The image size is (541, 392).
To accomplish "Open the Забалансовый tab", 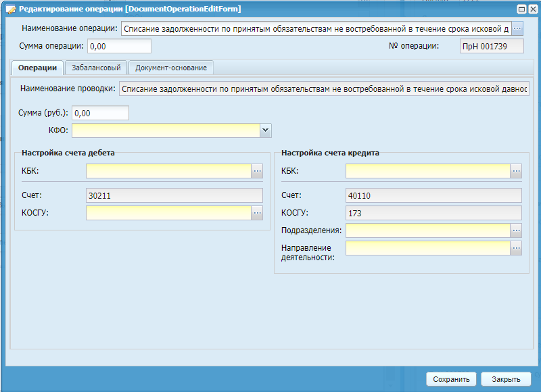I will 96,68.
